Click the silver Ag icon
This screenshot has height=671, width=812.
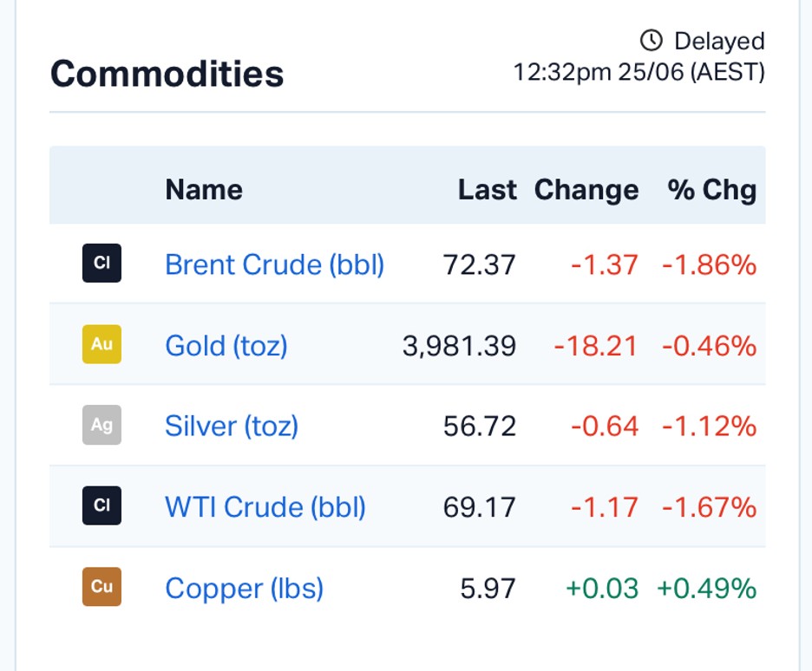tap(101, 425)
